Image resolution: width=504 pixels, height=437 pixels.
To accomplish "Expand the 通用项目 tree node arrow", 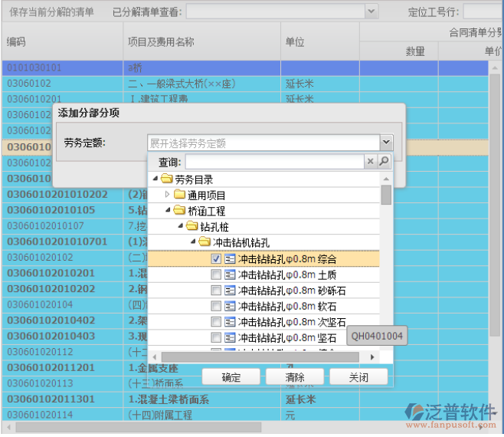I will pyautogui.click(x=168, y=195).
